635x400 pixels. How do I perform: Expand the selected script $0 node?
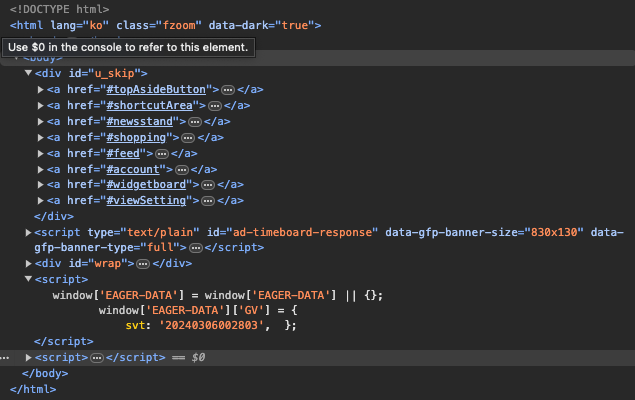pos(28,357)
